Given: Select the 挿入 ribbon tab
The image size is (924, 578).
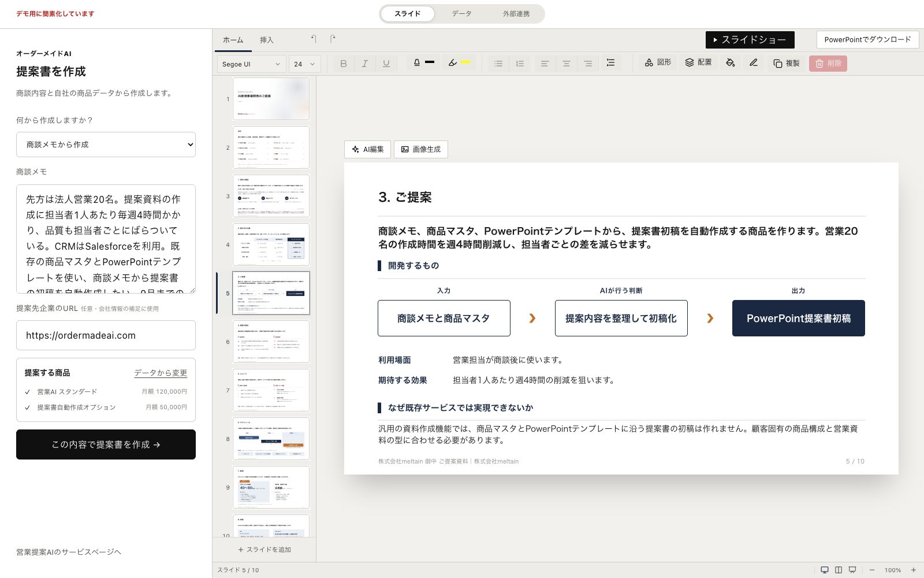Looking at the screenshot, I should tap(267, 40).
